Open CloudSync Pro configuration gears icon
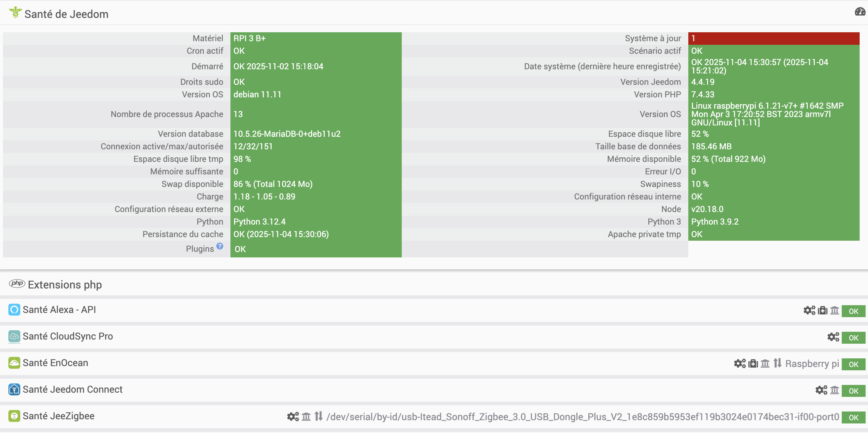The width and height of the screenshot is (868, 433). pyautogui.click(x=833, y=337)
